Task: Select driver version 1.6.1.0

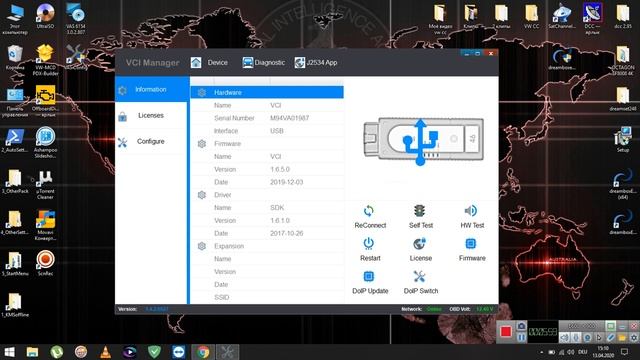Action: click(x=280, y=220)
